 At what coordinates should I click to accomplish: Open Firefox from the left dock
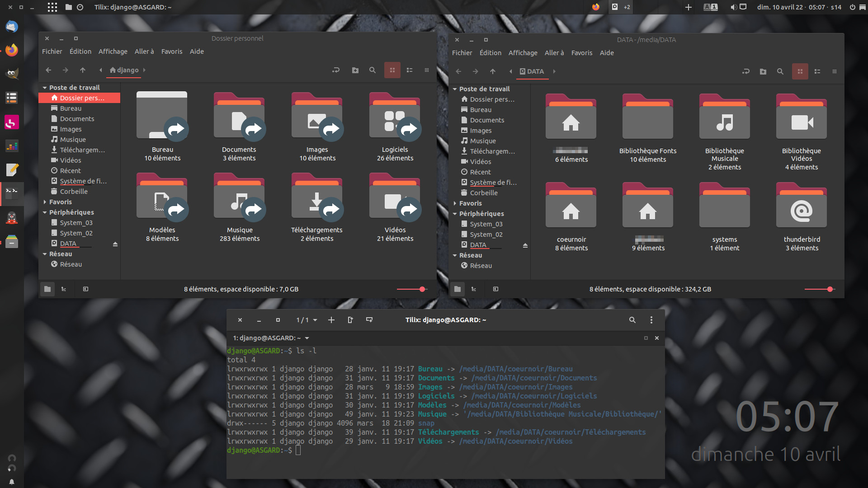click(x=12, y=50)
